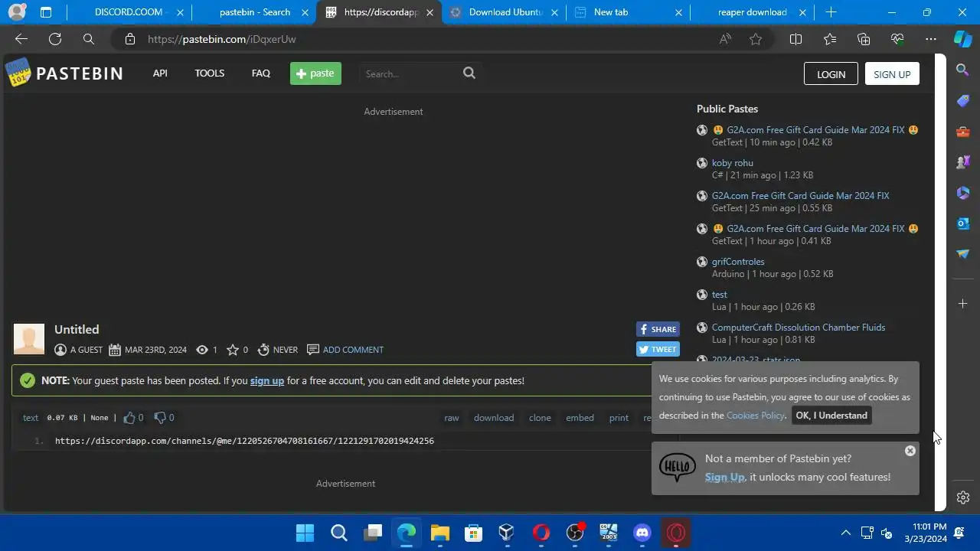Focus the Pastebin search input field
The height and width of the screenshot is (551, 980).
click(x=410, y=73)
